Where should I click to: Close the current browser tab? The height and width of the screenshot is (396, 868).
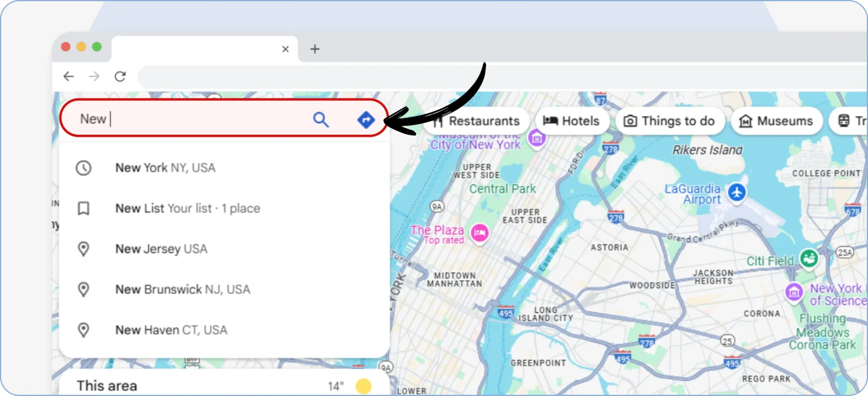pos(285,49)
